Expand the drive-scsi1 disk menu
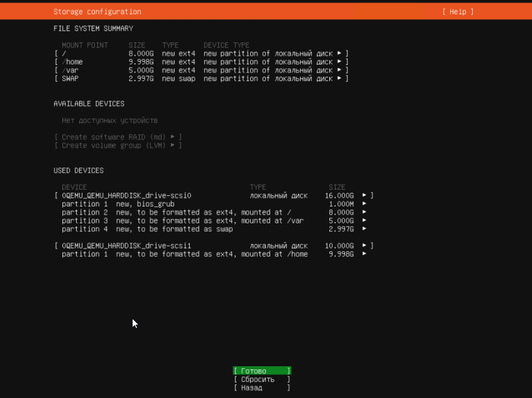 pyautogui.click(x=214, y=246)
